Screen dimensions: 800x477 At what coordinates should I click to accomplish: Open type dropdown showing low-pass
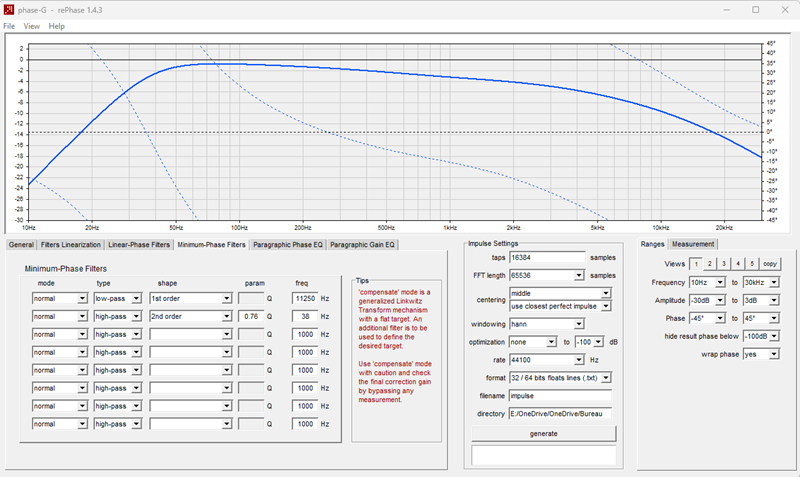(117, 298)
